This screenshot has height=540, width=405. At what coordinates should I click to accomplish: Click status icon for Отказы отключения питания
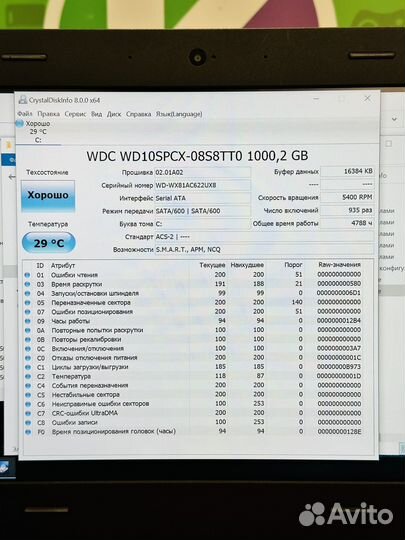click(28, 358)
